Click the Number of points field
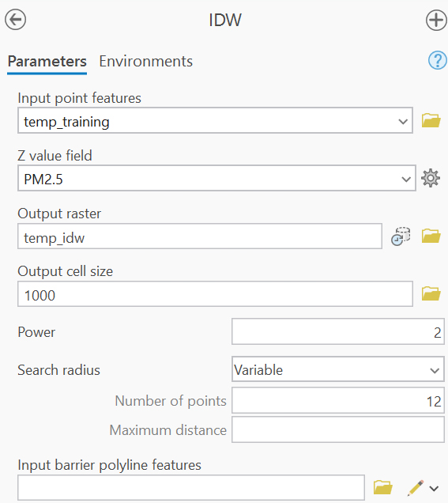 point(337,400)
